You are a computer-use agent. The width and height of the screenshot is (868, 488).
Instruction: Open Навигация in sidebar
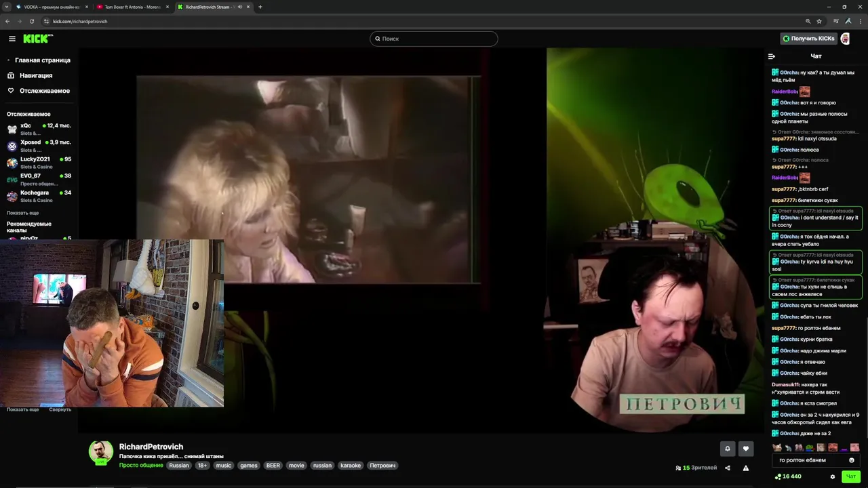point(30,75)
